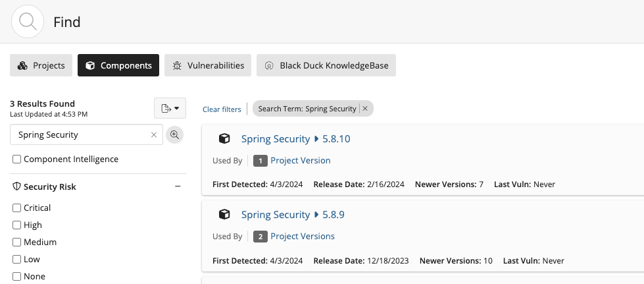Click the cube icon next to Spring Security 5.8.9
Viewport: 644px width, 284px height.
[x=224, y=214]
